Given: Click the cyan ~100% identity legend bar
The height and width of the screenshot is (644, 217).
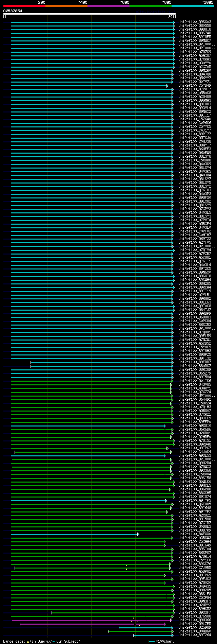Looking at the screenshot, I should point(193,6).
